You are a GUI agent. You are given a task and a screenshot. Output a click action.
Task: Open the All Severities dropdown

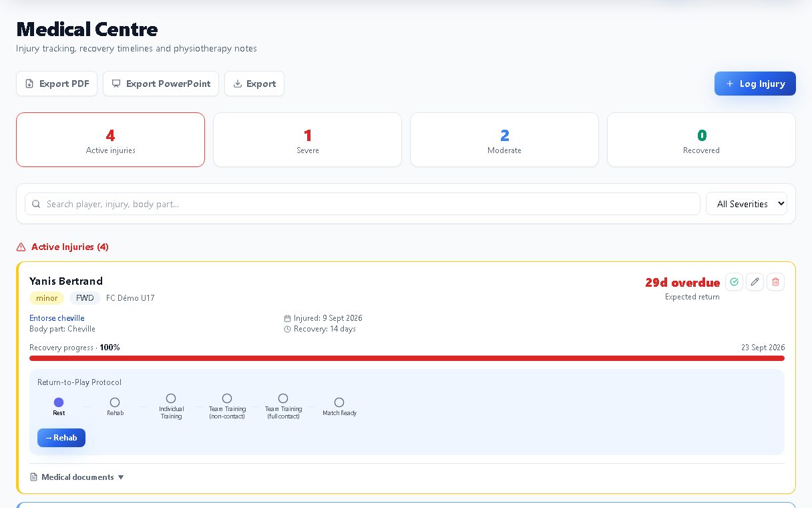point(747,204)
